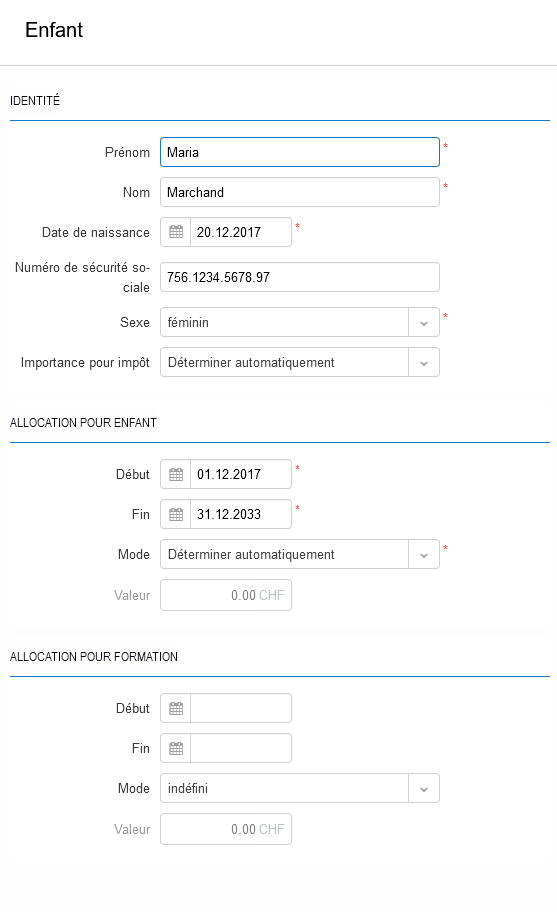Expand the Sexe dropdown arrow
Screen dimensions: 557x912
424,322
